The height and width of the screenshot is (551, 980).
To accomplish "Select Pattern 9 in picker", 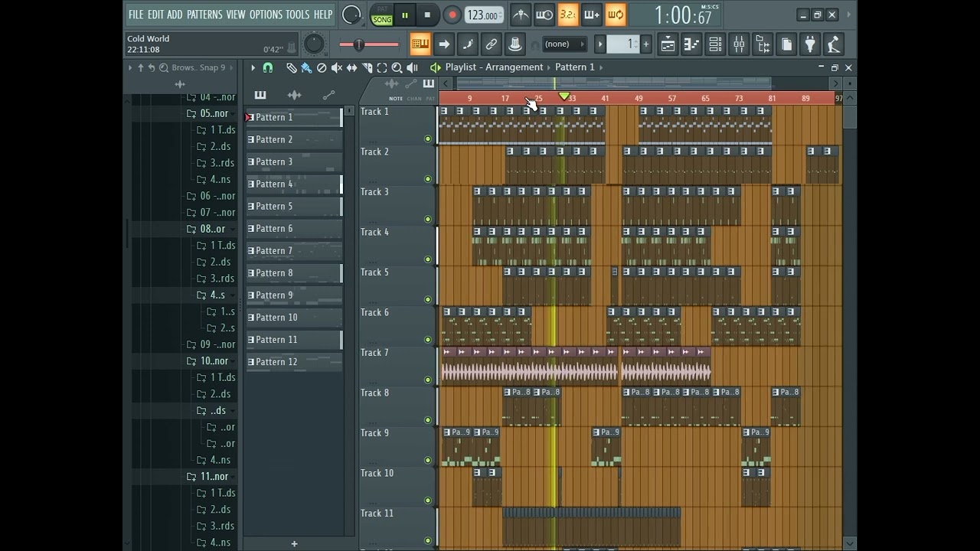I will (x=294, y=295).
